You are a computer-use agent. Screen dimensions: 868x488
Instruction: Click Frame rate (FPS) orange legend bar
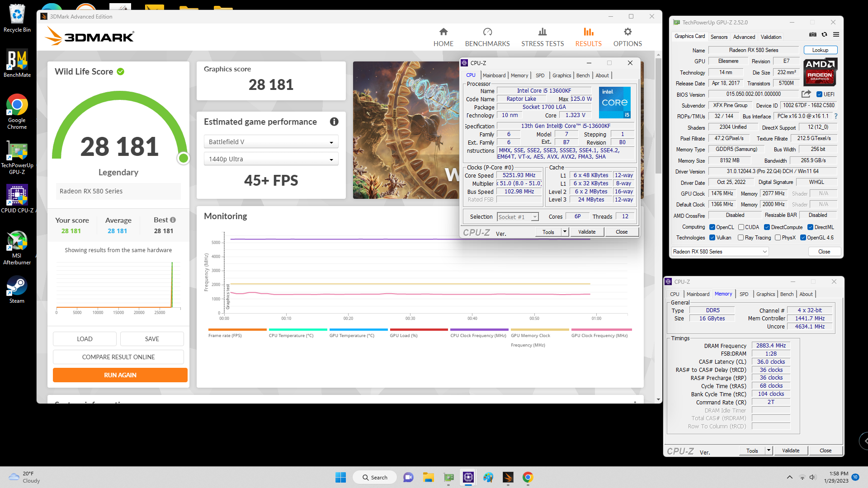(237, 329)
